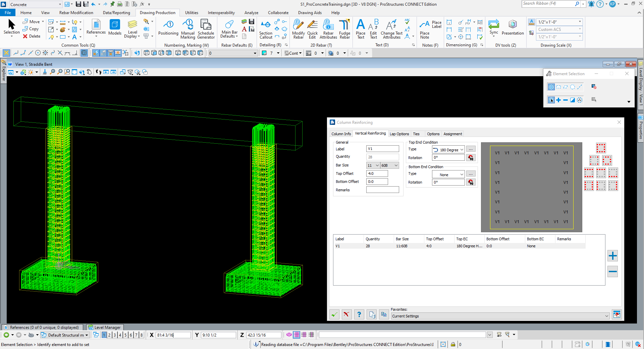Image resolution: width=644 pixels, height=349 pixels.
Task: Confirm with the green checkmark button
Action: click(334, 314)
